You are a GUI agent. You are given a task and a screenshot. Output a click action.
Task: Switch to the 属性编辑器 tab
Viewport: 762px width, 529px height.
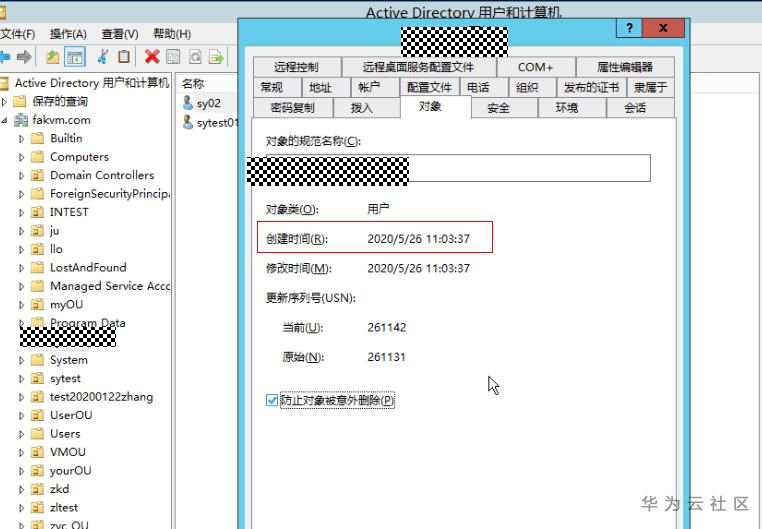point(625,67)
